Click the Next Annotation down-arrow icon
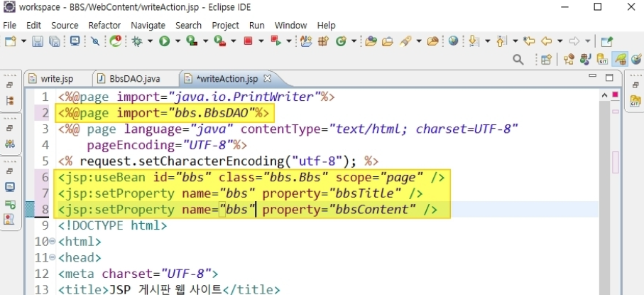644x295 pixels. (474, 41)
